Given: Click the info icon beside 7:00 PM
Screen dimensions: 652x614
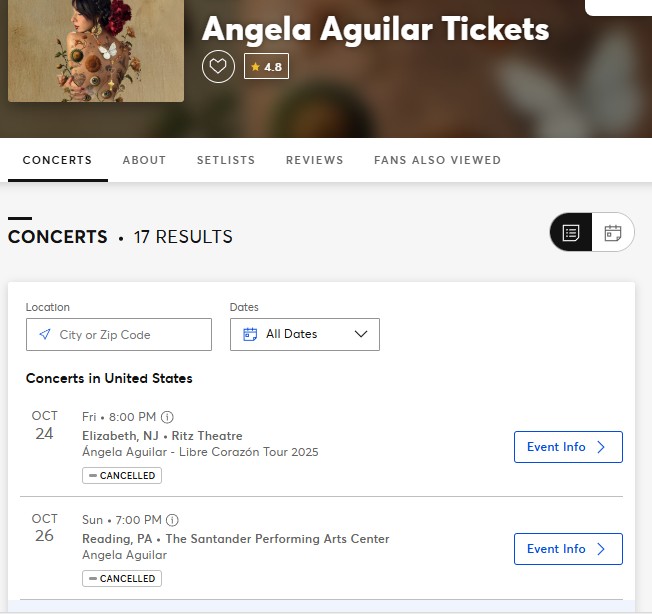Looking at the screenshot, I should 172,520.
